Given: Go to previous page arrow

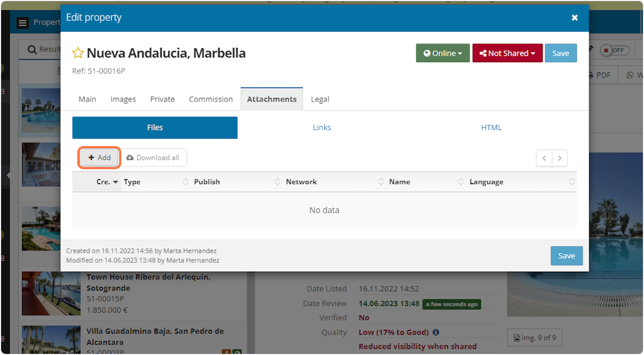Looking at the screenshot, I should tap(544, 158).
